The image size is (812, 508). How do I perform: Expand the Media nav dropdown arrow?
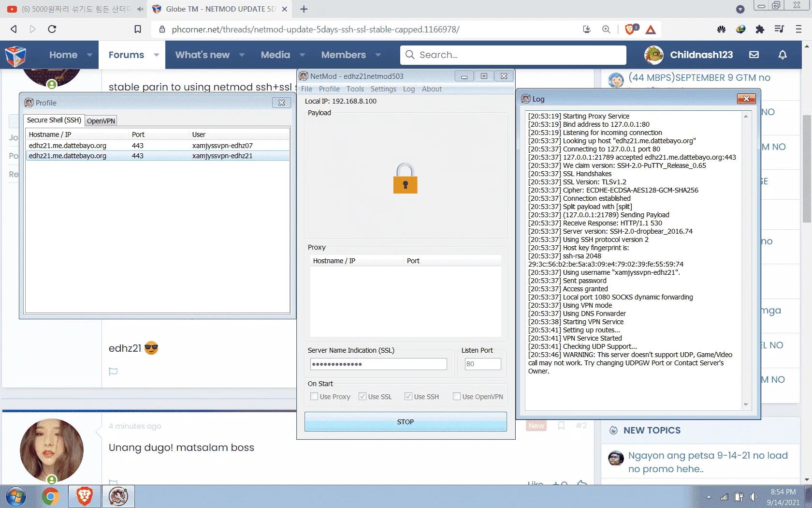click(x=302, y=55)
